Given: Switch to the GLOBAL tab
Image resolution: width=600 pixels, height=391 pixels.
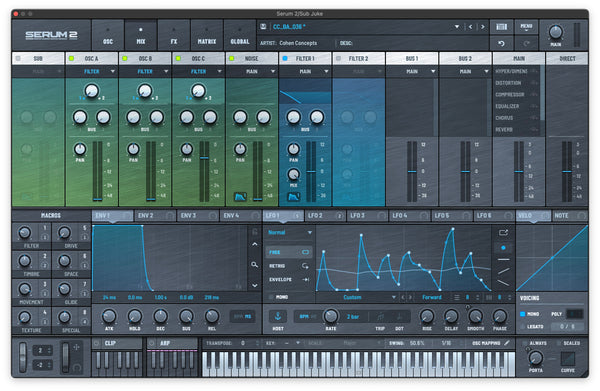Looking at the screenshot, I should click(x=240, y=35).
